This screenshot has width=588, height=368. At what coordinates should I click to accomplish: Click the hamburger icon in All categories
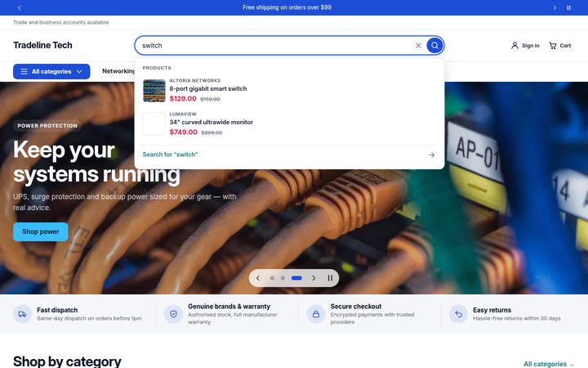[x=24, y=71]
